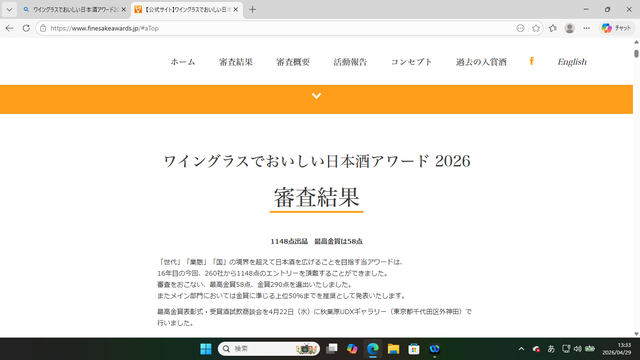Open a new browser tab
640x360 pixels.
(x=252, y=9)
